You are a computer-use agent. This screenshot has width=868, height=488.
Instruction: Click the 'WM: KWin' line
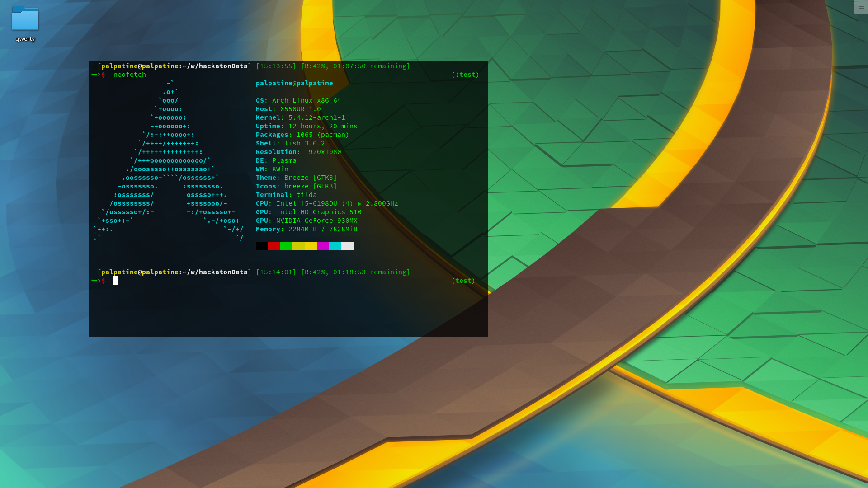point(272,169)
